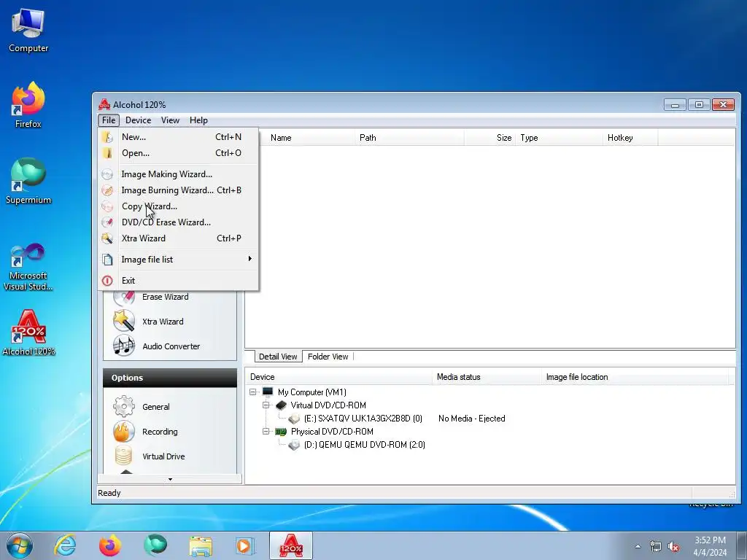Open the Help menu
747x560 pixels.
pos(198,120)
